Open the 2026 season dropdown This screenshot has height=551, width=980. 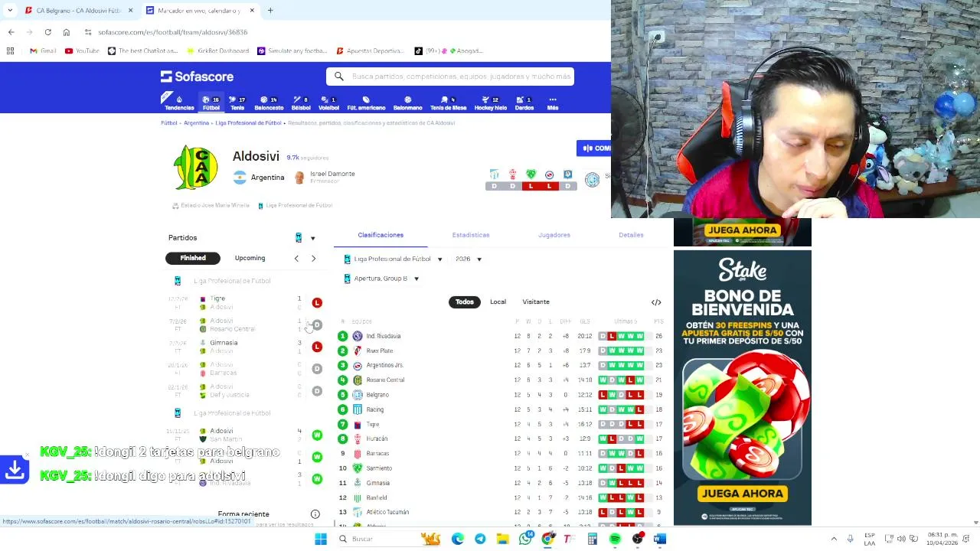[x=469, y=259]
